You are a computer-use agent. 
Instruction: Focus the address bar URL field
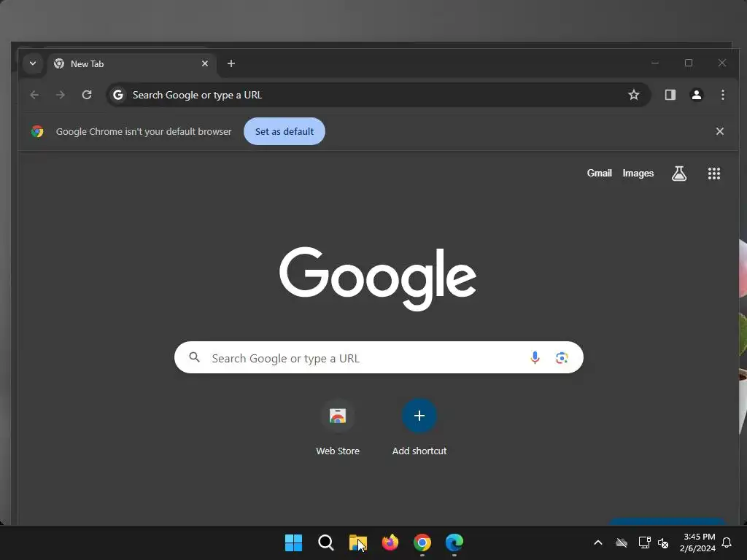click(x=379, y=95)
